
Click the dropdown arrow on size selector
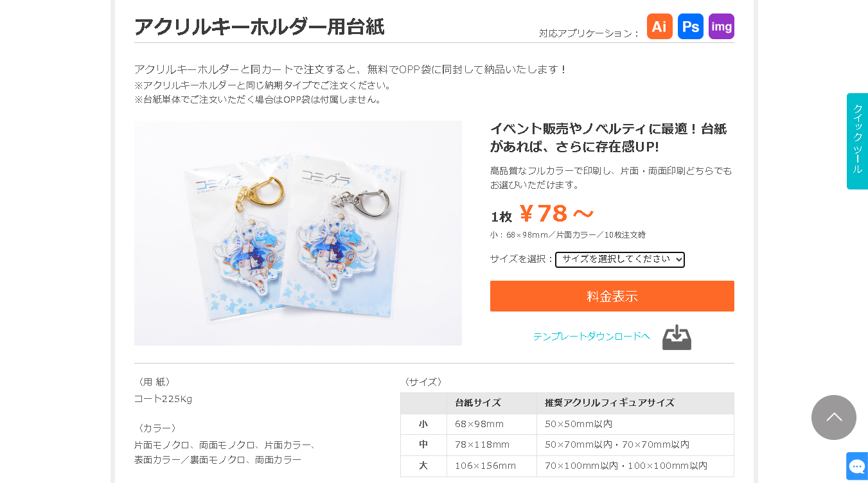coord(678,259)
